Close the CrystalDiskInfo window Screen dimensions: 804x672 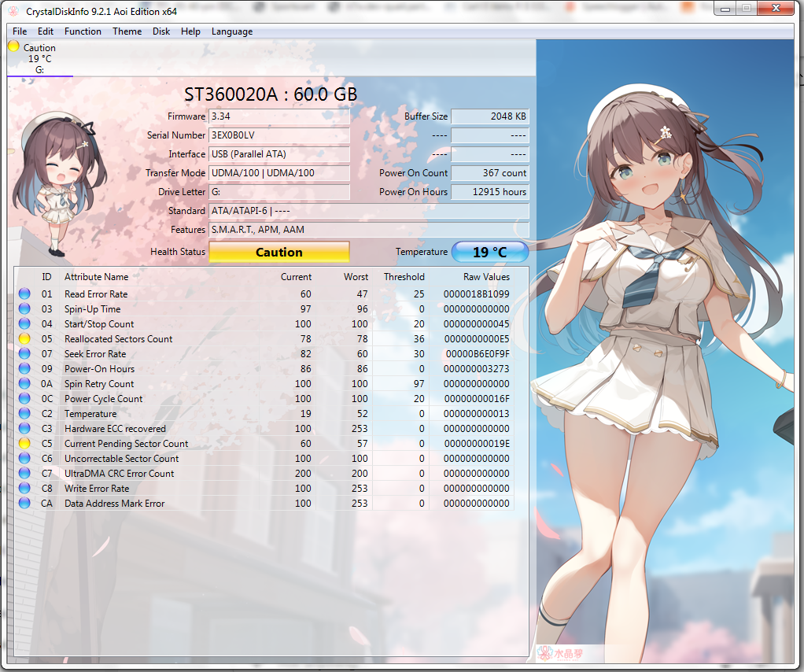coord(776,9)
